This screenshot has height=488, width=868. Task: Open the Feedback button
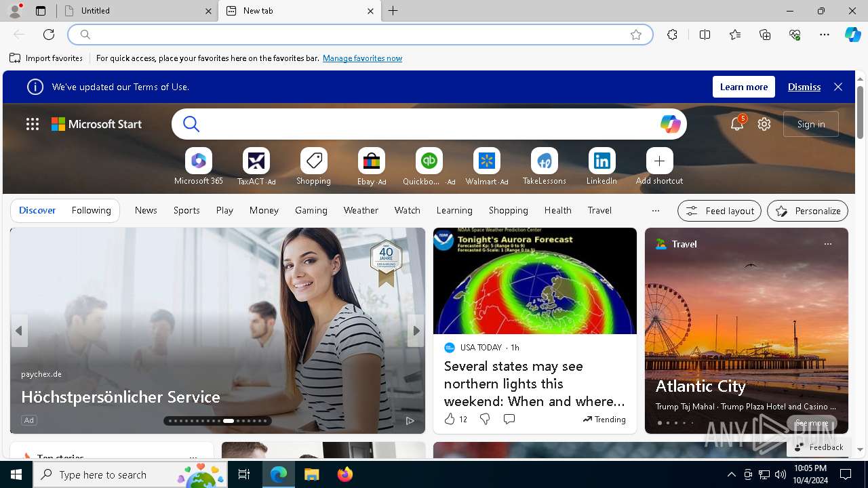pyautogui.click(x=819, y=447)
